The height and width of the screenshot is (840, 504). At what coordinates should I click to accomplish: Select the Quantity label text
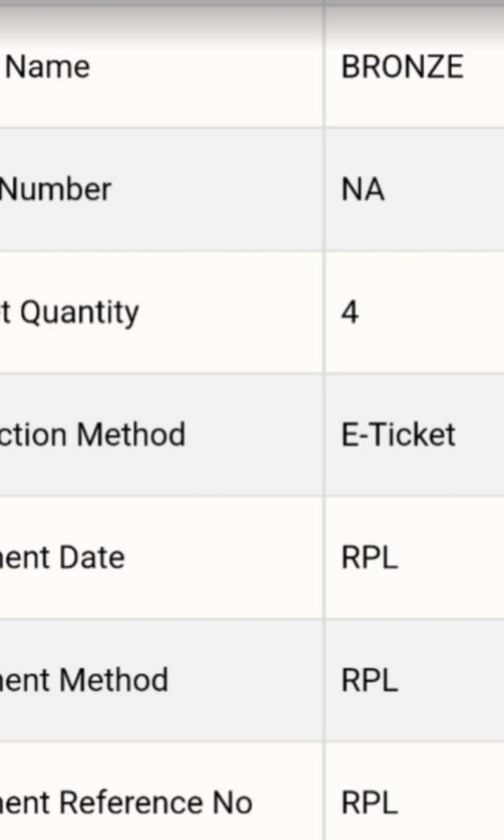70,313
